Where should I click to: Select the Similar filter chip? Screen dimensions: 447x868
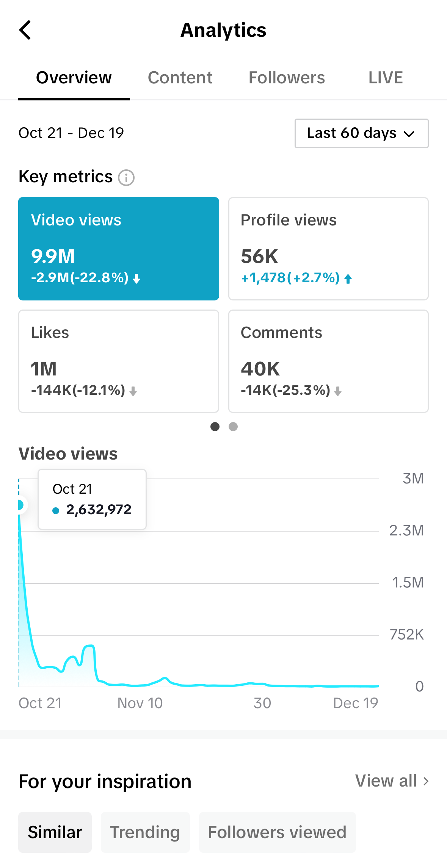[x=55, y=832]
